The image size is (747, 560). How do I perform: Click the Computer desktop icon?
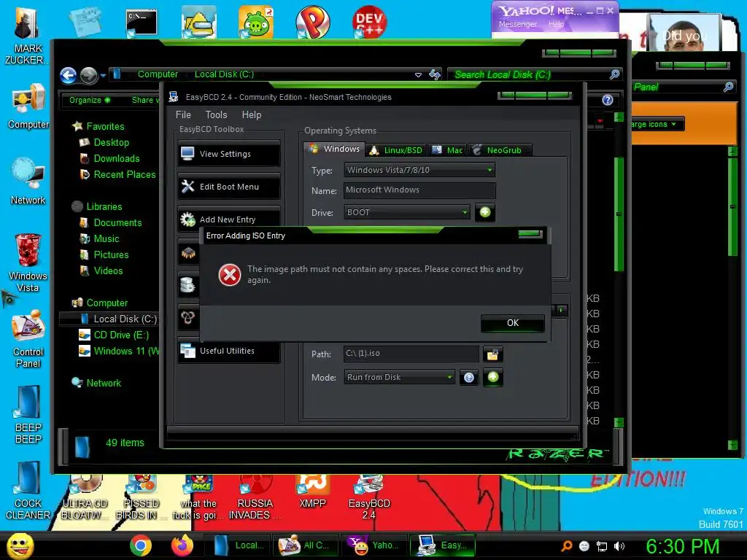28,106
